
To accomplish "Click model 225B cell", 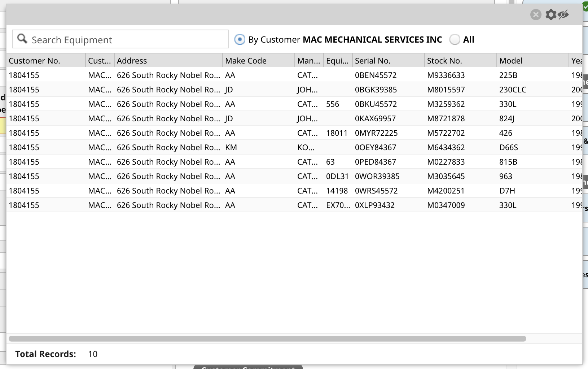I will click(508, 75).
